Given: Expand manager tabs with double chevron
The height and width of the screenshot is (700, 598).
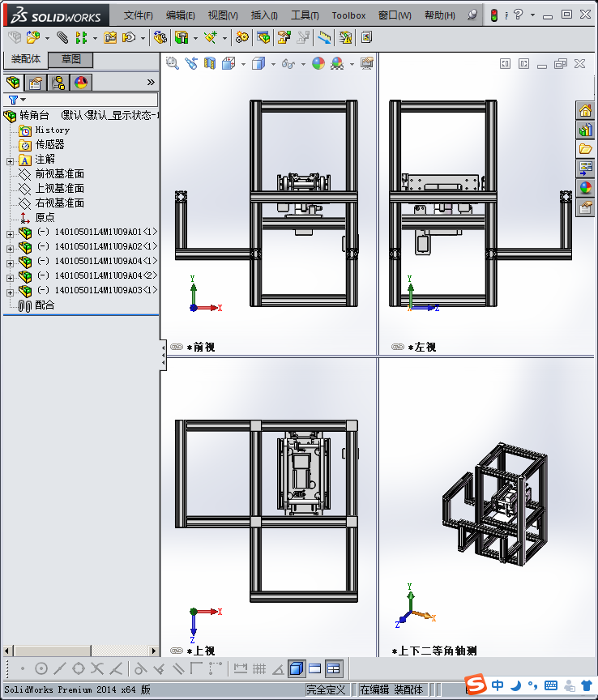Looking at the screenshot, I should [x=151, y=82].
